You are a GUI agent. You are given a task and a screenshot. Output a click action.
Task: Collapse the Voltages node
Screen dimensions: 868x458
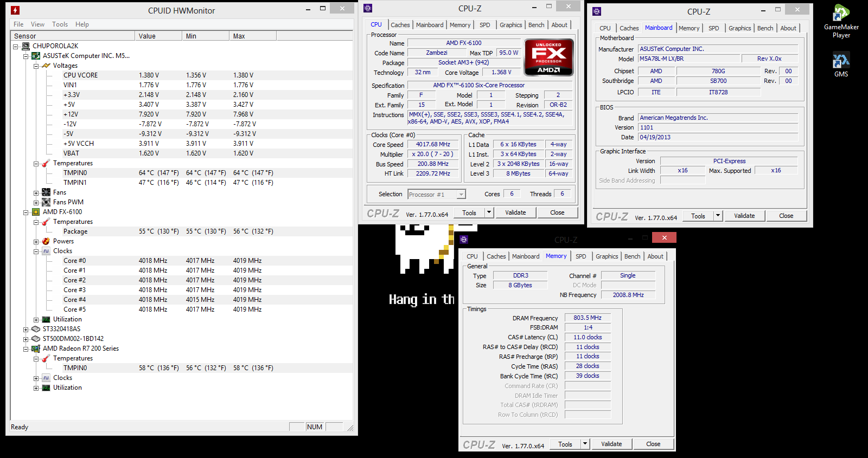36,66
